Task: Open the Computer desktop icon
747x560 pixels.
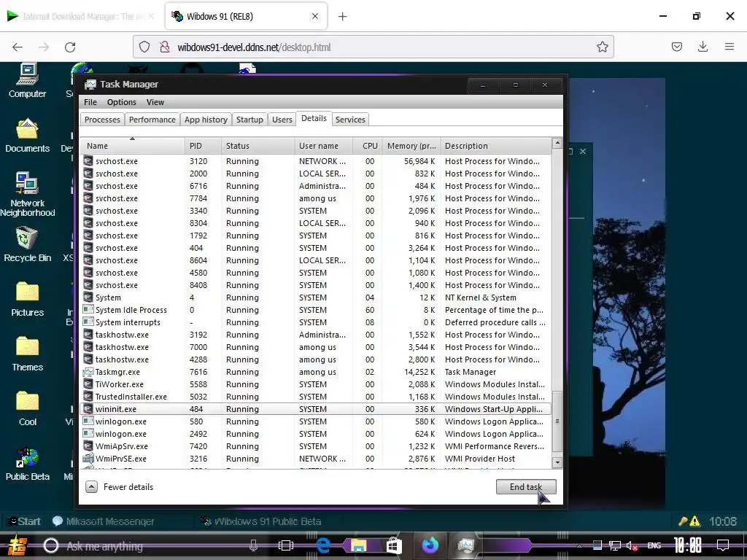Action: coord(27,76)
